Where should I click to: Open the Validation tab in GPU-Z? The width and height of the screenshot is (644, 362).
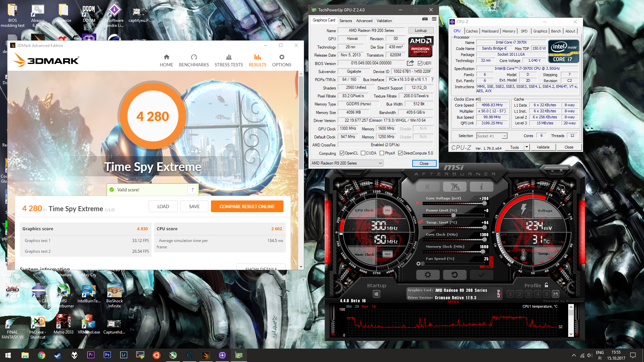[x=384, y=21]
